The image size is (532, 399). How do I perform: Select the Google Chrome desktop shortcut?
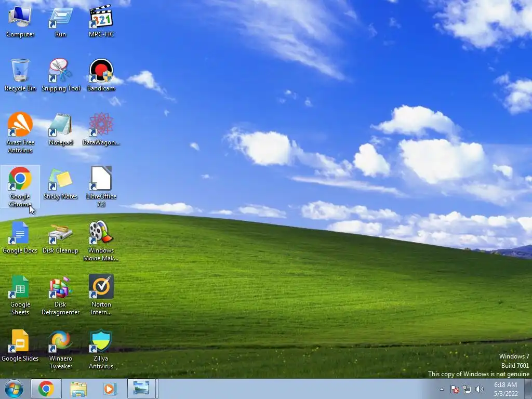click(20, 187)
